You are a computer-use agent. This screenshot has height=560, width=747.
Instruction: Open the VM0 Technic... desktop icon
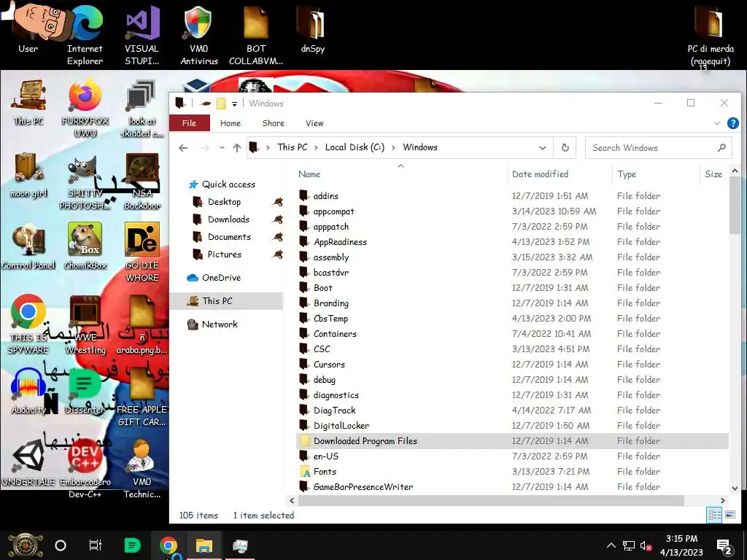(x=142, y=470)
